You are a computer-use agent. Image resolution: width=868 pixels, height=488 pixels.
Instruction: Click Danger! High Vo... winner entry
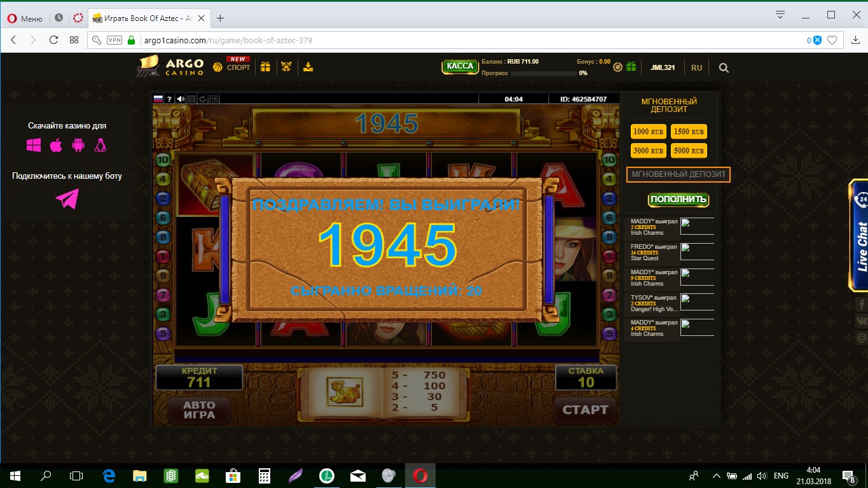[x=670, y=303]
